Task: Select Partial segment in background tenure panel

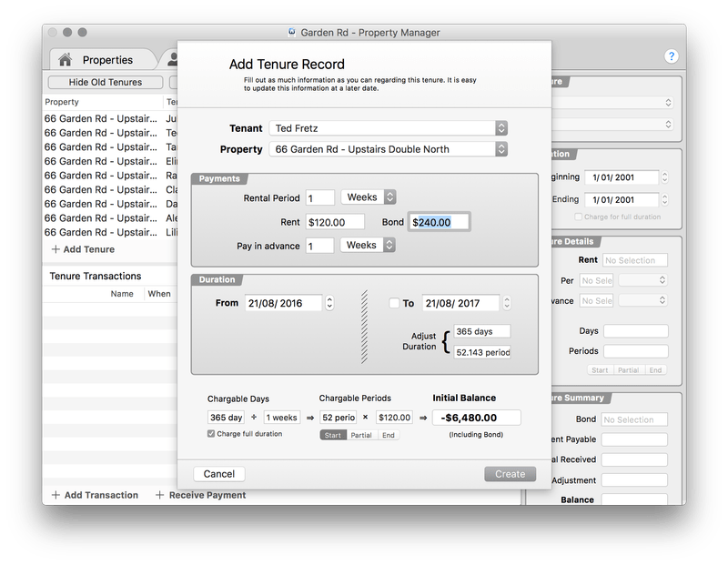Action: pyautogui.click(x=628, y=370)
